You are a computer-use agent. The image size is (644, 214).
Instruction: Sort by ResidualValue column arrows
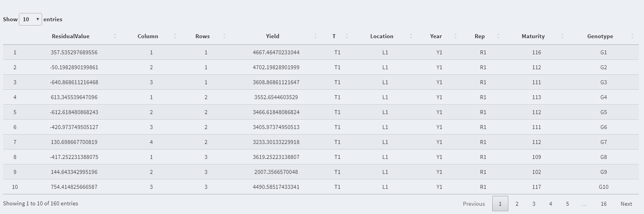tap(115, 36)
